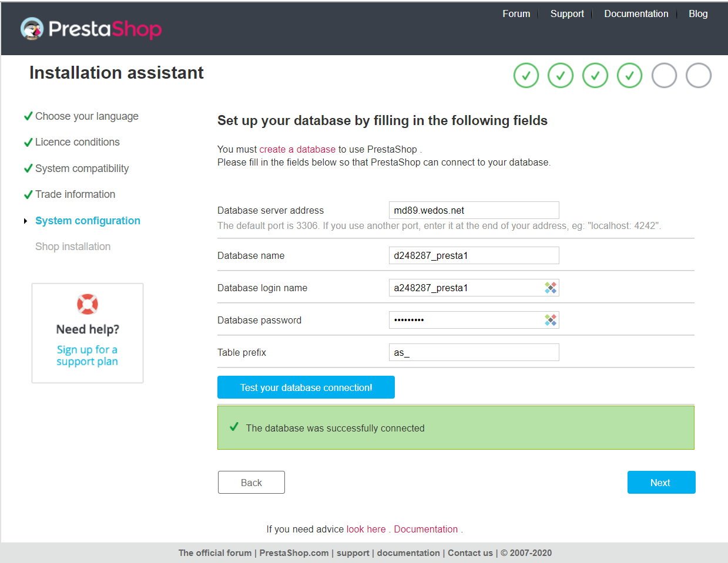The image size is (728, 563).
Task: Open the Documentation header link
Action: point(636,14)
